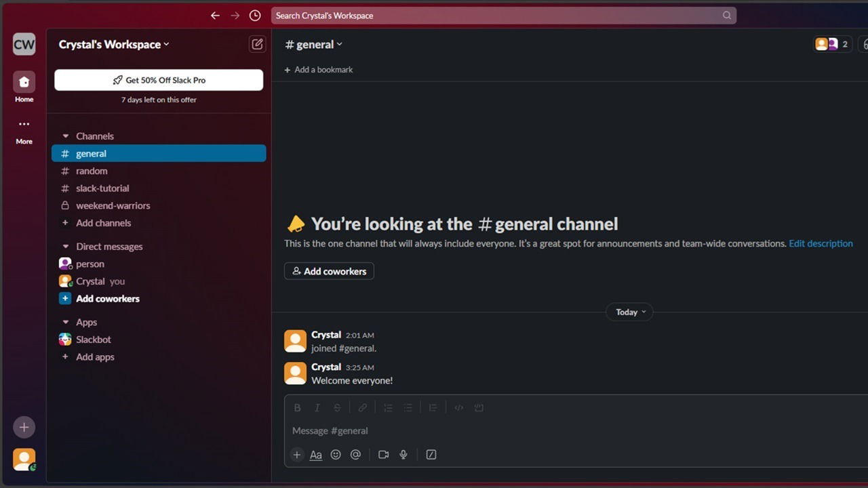Apply italic formatting in the composer toolbar
This screenshot has width=868, height=488.
(x=317, y=407)
